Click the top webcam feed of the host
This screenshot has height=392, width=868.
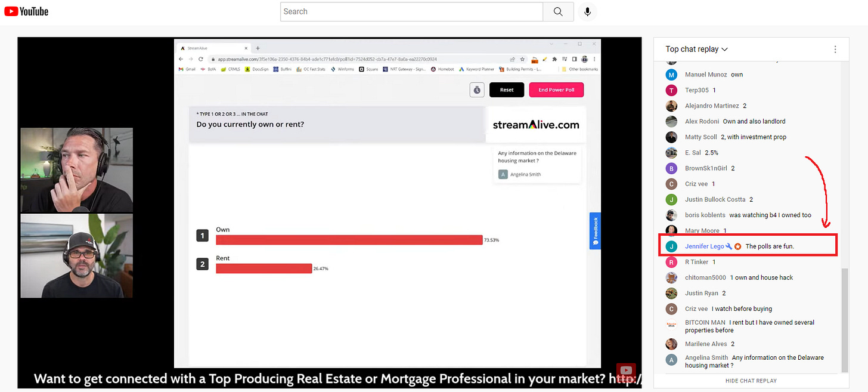point(77,169)
